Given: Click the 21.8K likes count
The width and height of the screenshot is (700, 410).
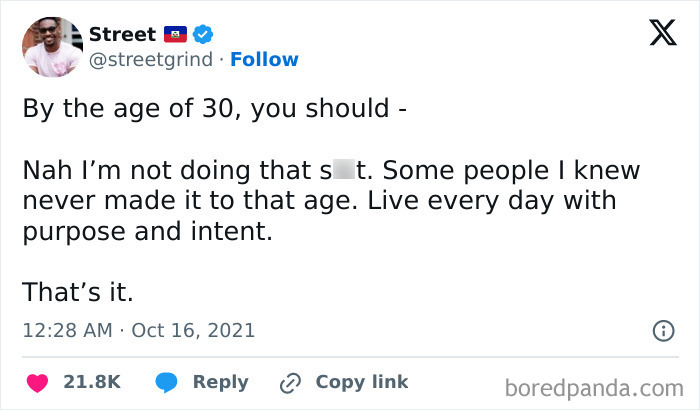Looking at the screenshot, I should [92, 382].
